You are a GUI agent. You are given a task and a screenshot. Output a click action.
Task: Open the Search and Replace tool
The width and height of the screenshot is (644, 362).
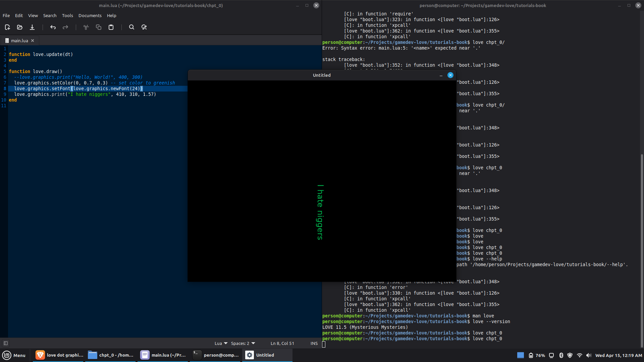(144, 27)
